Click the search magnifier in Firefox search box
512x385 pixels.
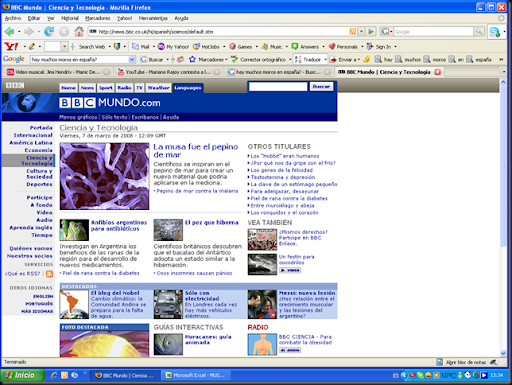point(479,32)
